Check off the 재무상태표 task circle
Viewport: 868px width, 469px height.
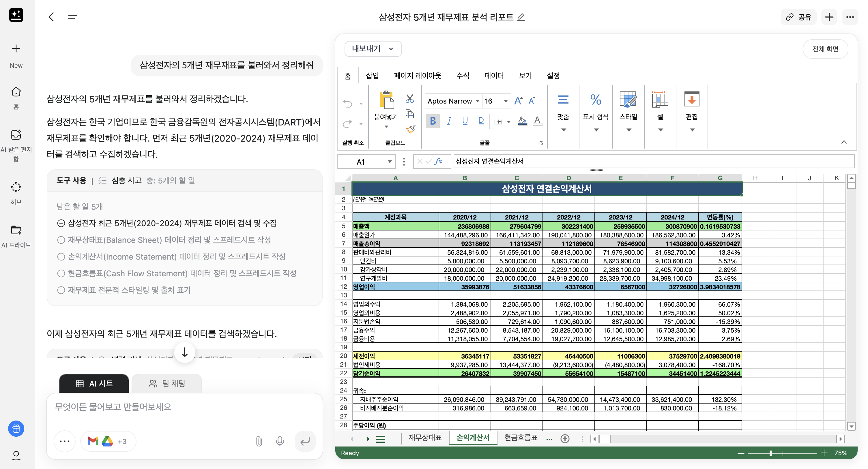point(61,240)
